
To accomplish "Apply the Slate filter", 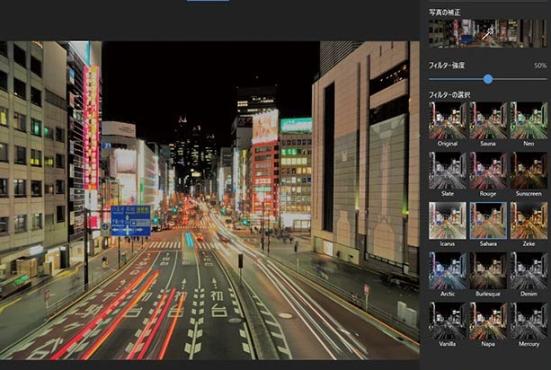I will pyautogui.click(x=447, y=171).
